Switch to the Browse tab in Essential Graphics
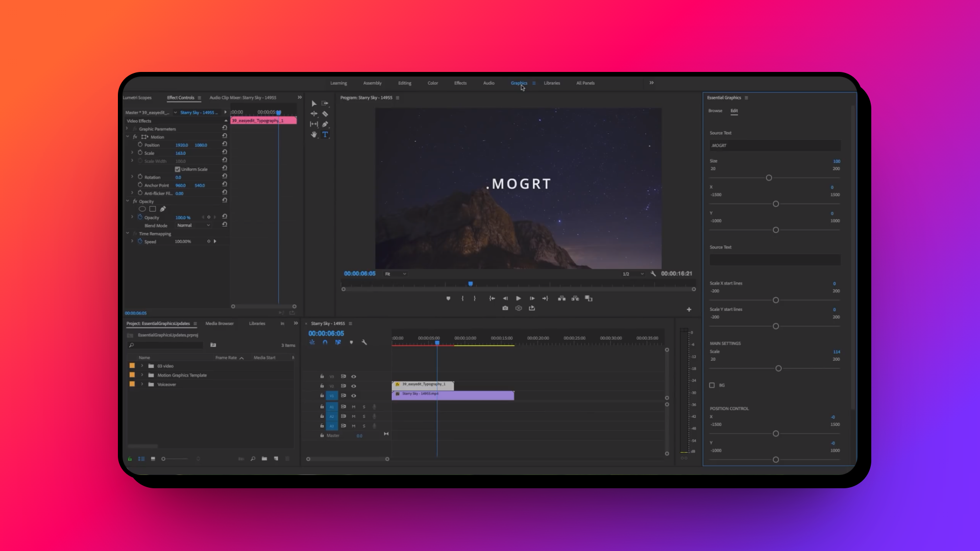 (x=715, y=111)
